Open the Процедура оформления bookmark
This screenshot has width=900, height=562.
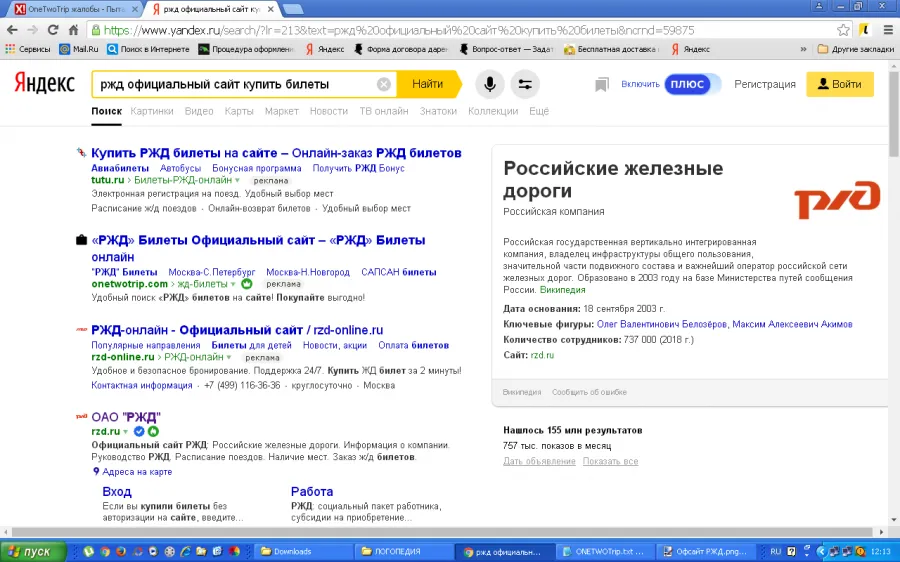point(246,49)
